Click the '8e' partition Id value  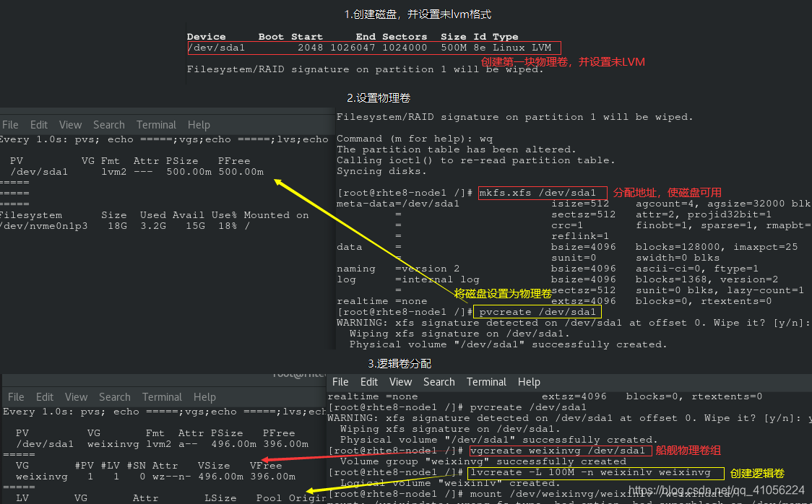click(x=480, y=48)
